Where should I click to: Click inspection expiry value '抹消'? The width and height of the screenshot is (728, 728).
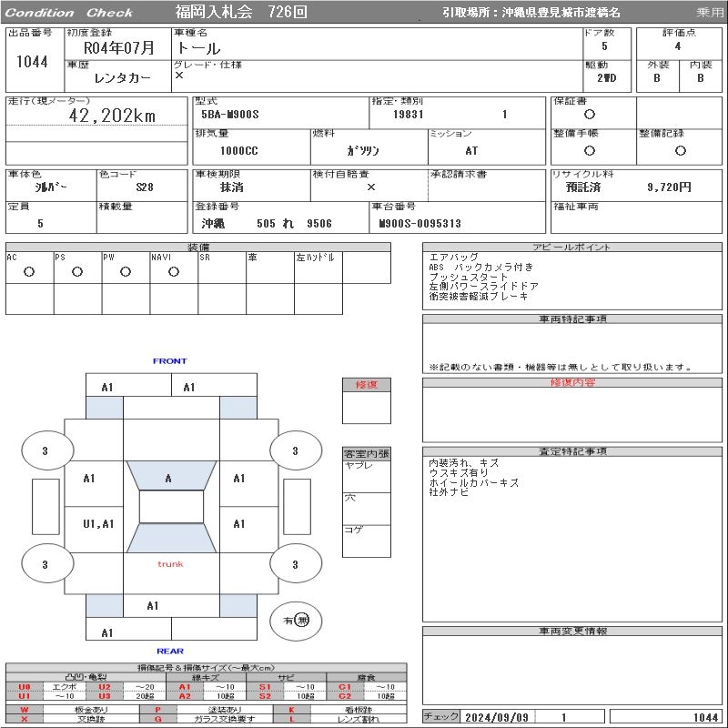232,187
